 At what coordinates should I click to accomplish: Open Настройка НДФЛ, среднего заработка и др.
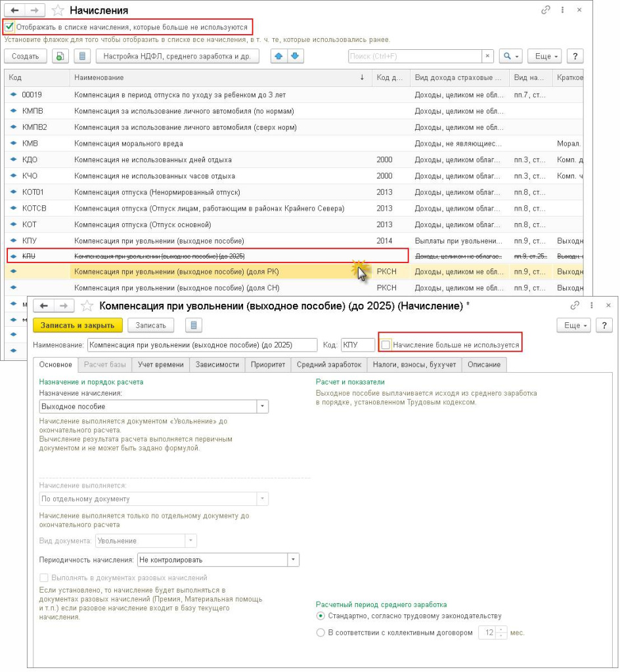pyautogui.click(x=177, y=56)
